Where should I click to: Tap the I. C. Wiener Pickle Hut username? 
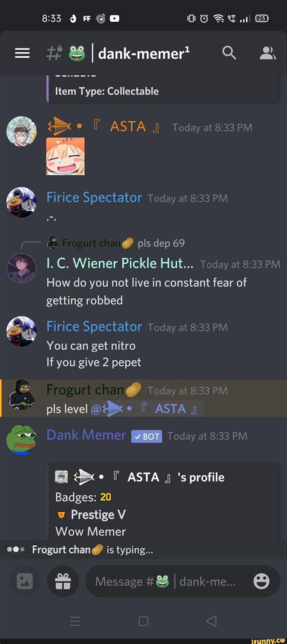tap(120, 263)
